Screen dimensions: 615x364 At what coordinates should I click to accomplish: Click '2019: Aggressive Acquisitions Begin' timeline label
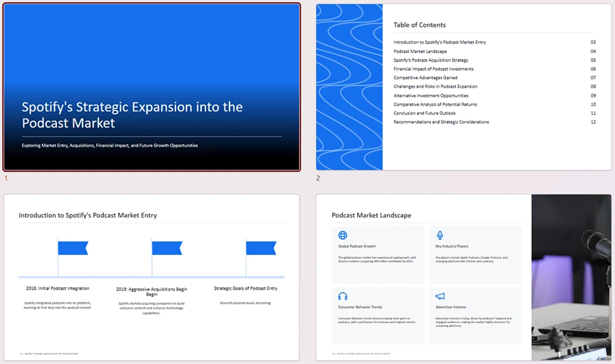[152, 291]
